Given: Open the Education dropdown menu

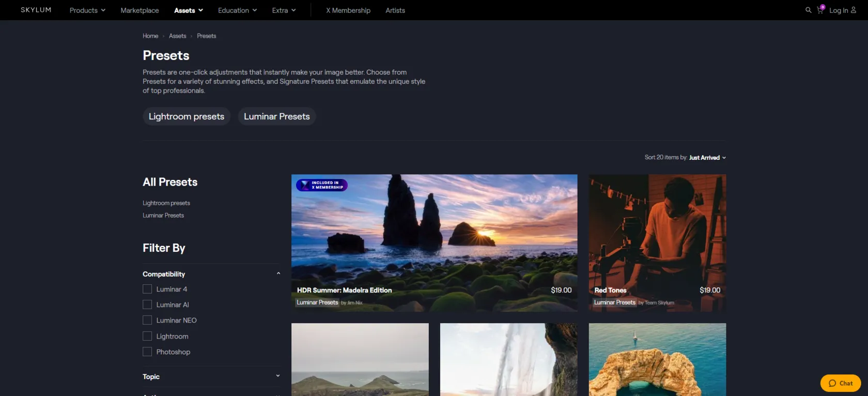Looking at the screenshot, I should [237, 10].
